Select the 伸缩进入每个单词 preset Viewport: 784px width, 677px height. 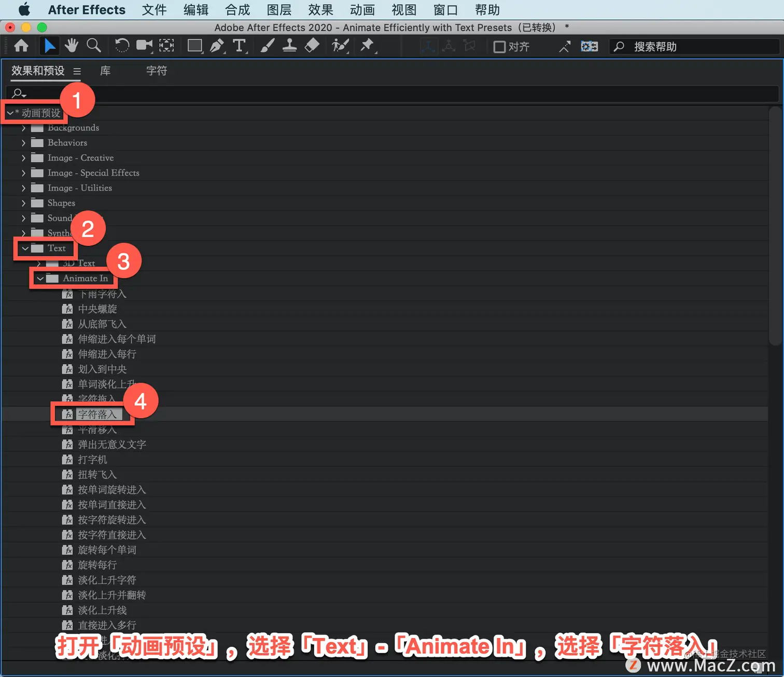[x=117, y=339]
